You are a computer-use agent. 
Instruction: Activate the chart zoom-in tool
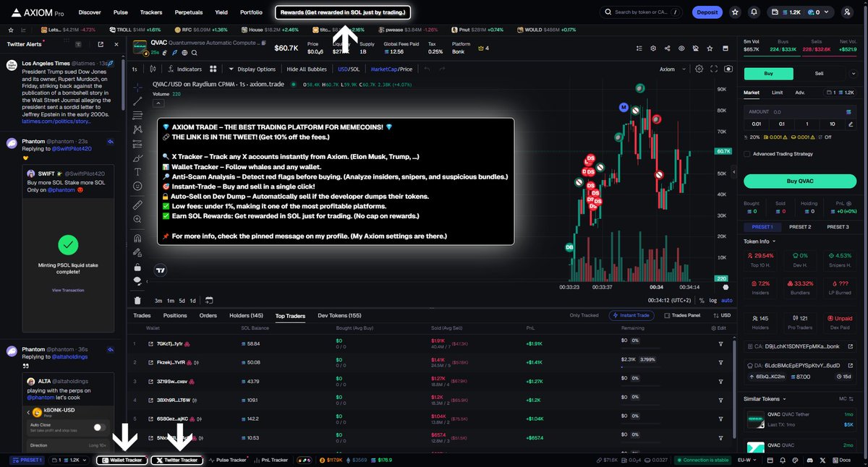pos(137,220)
